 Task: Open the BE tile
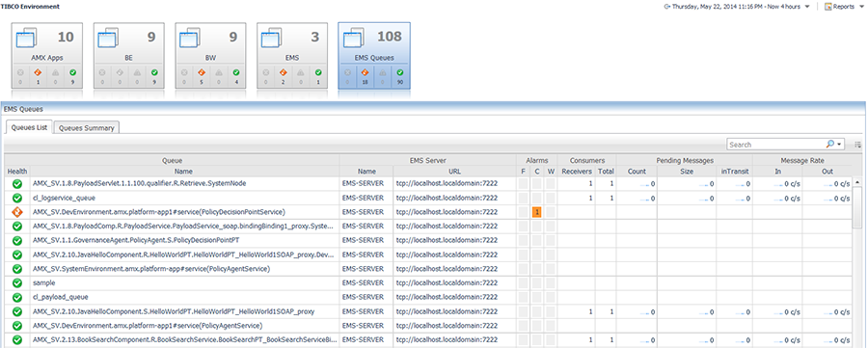[129, 55]
